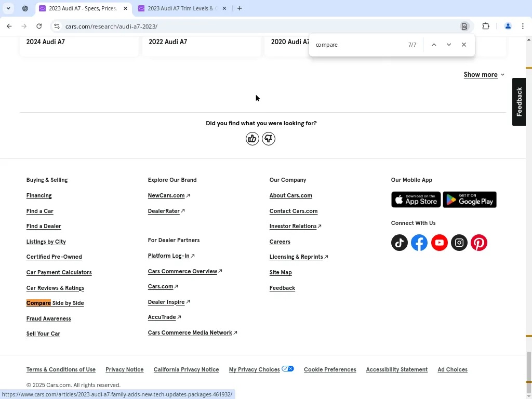Open Accessibility Statement link
Viewport: 532px width, 399px height.
click(396, 369)
